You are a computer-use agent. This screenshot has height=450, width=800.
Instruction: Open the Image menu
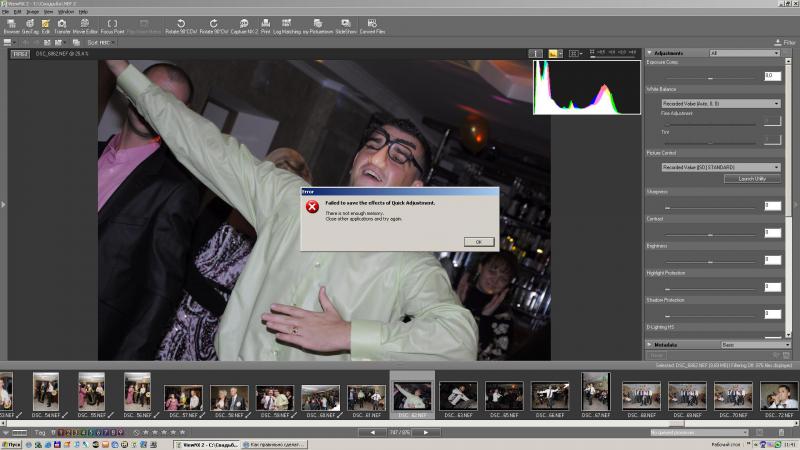(32, 12)
